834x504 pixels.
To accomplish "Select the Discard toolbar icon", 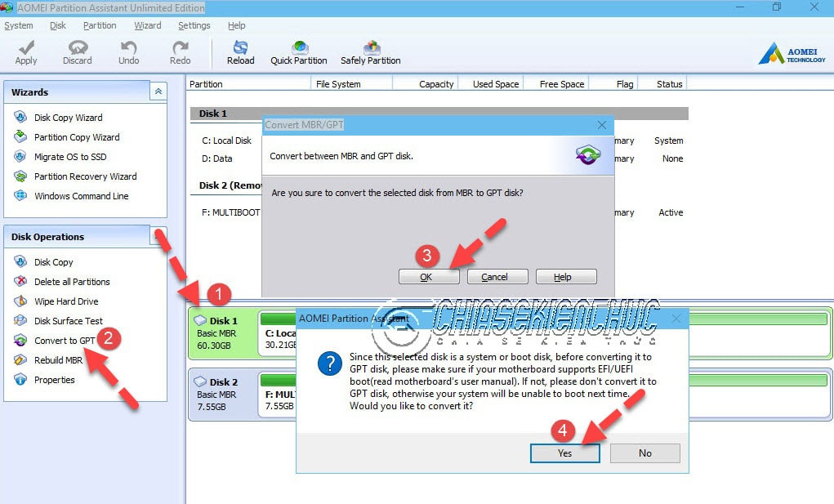I will (x=77, y=51).
